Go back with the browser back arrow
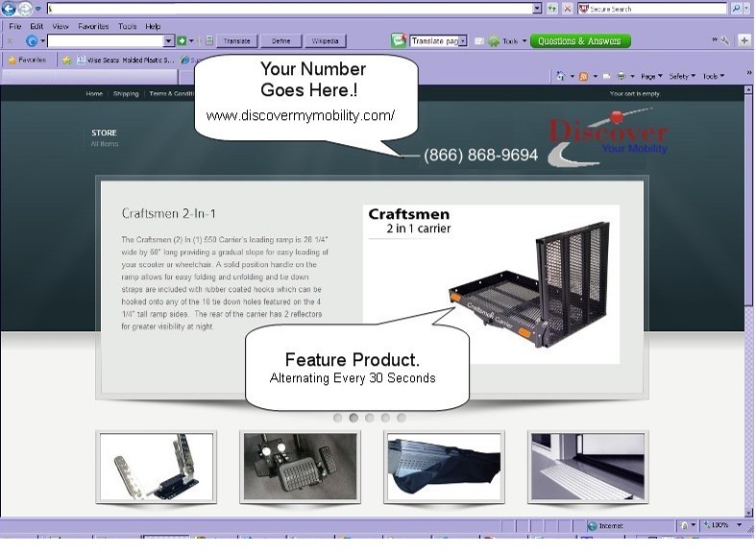Image resolution: width=756 pixels, height=553 pixels. coord(9,9)
